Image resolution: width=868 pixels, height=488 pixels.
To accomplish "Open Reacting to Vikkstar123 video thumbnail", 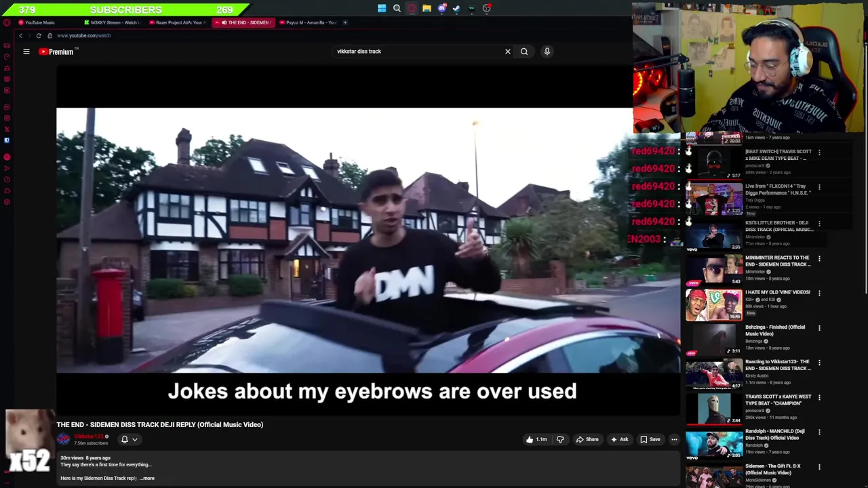I will (714, 374).
